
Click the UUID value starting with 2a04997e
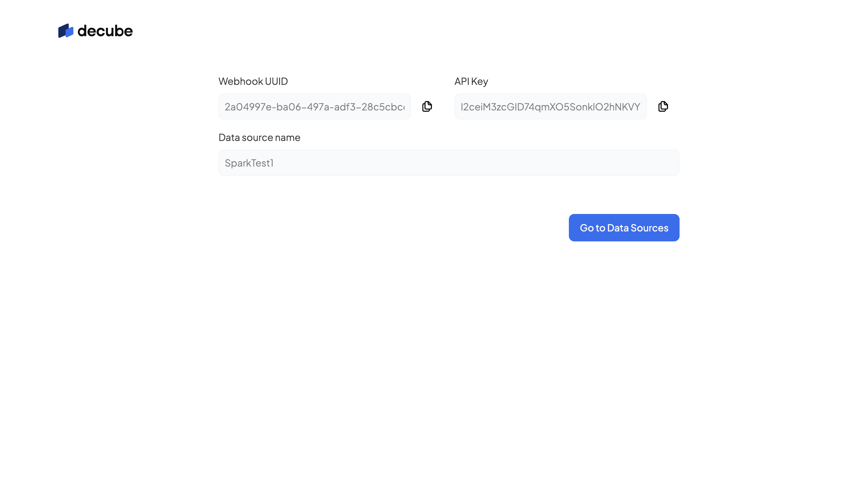[314, 107]
